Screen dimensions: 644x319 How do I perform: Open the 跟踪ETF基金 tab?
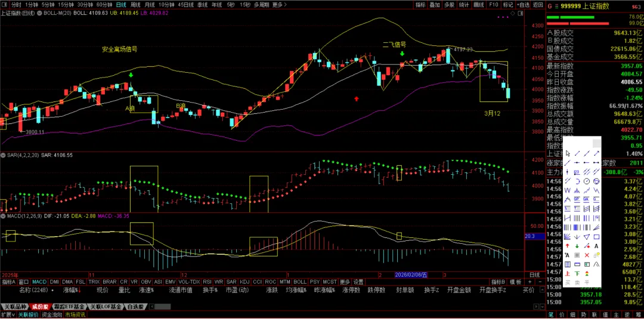pyautogui.click(x=70, y=306)
